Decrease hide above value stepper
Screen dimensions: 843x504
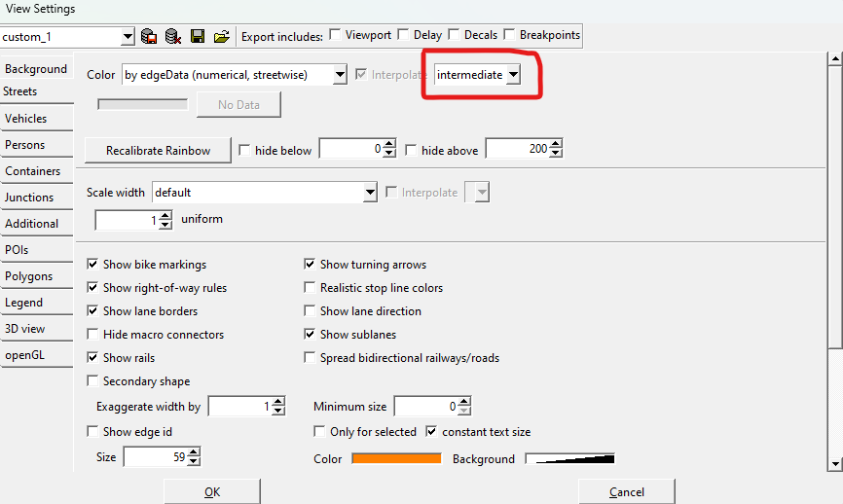point(557,153)
